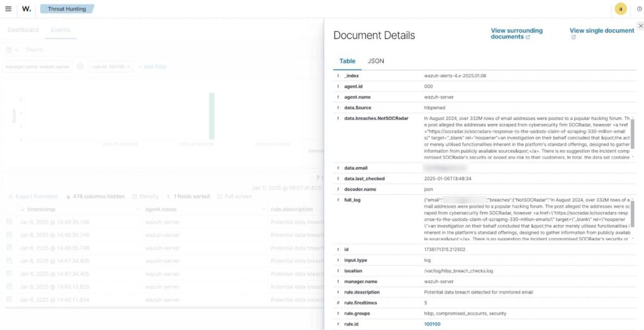Image resolution: width=644 pixels, height=330 pixels.
Task: Switch to the Dashboard tab
Action: 23,30
